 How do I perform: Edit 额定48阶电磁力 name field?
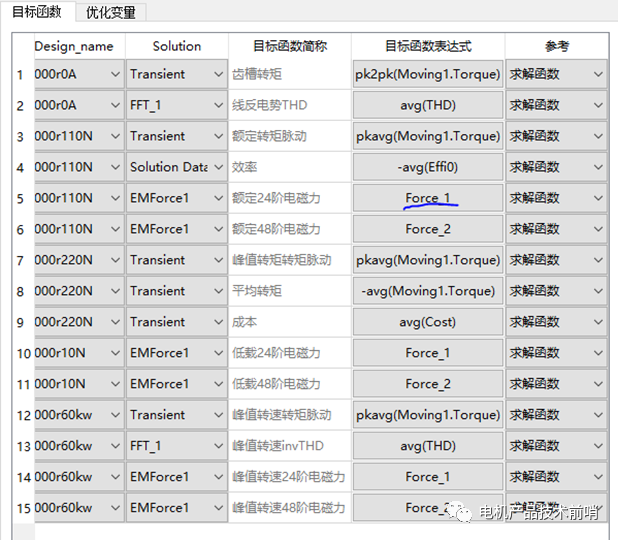click(290, 229)
